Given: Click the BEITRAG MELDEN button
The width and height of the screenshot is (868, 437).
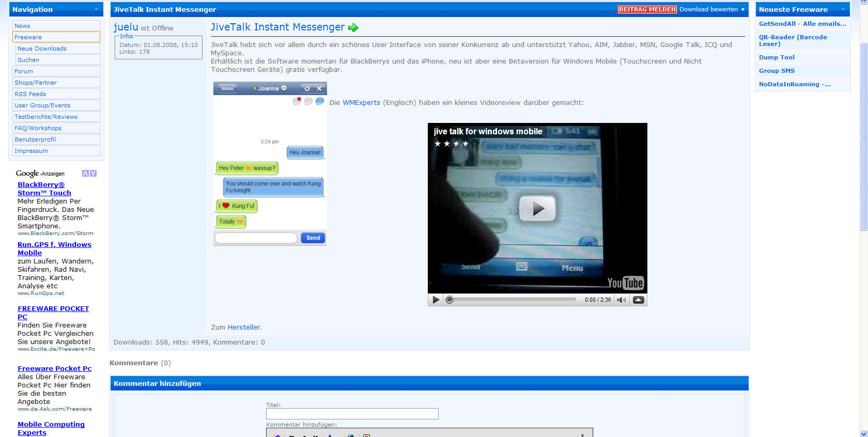Looking at the screenshot, I should [x=647, y=9].
